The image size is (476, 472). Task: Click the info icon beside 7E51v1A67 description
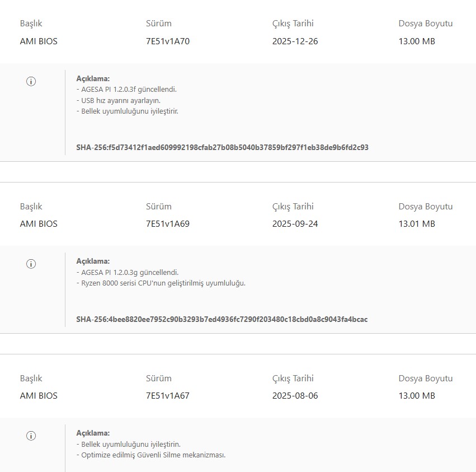click(31, 436)
